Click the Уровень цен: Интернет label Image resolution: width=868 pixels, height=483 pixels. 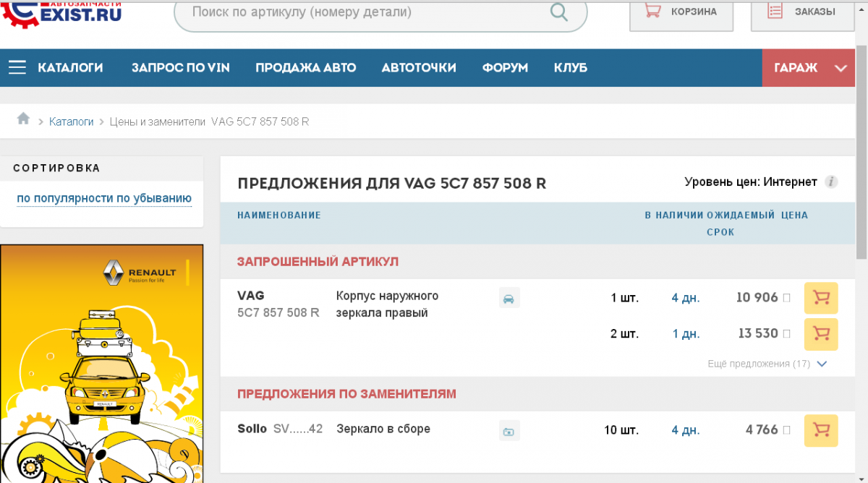click(751, 181)
